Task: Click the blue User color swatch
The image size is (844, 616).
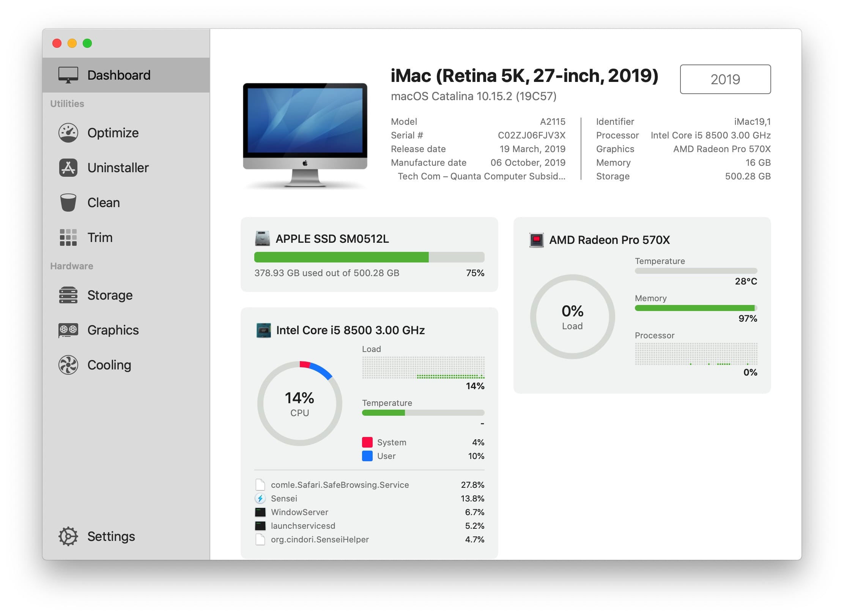Action: pyautogui.click(x=367, y=456)
